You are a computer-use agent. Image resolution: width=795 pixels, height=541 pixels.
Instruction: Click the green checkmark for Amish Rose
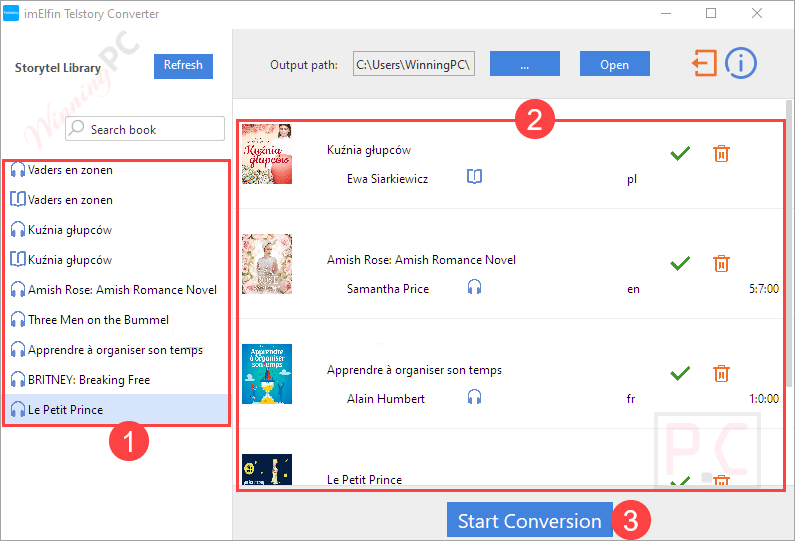pyautogui.click(x=680, y=263)
